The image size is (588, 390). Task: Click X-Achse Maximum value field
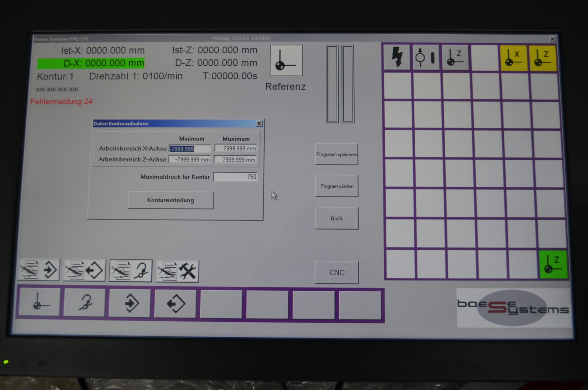236,148
